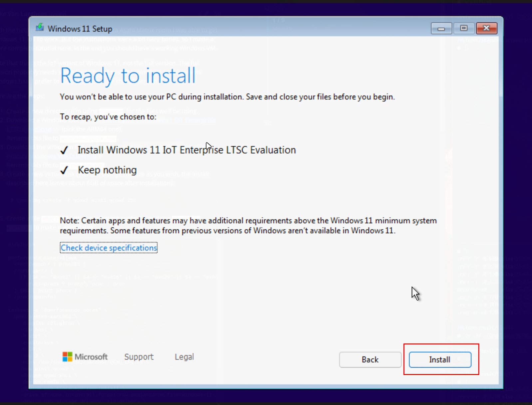Screen dimensions: 532x405
Task: Minimize the Windows 11 Setup window
Action: pos(441,29)
